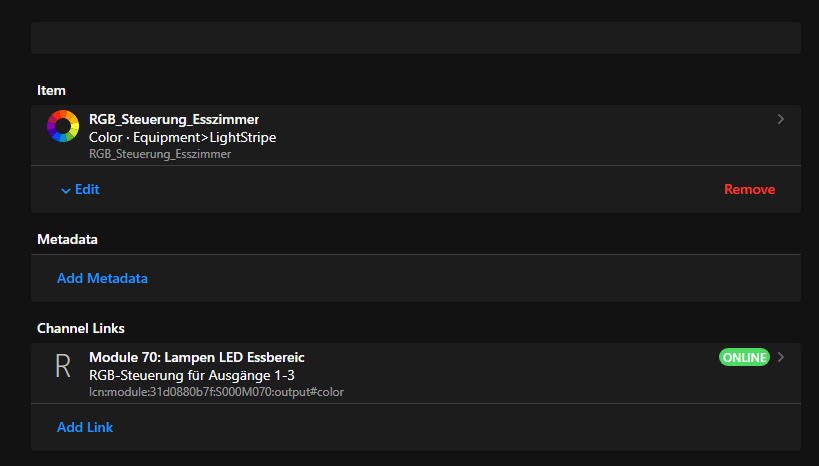Open the Module 70 channel link chevron
This screenshot has height=466, width=819.
(781, 357)
